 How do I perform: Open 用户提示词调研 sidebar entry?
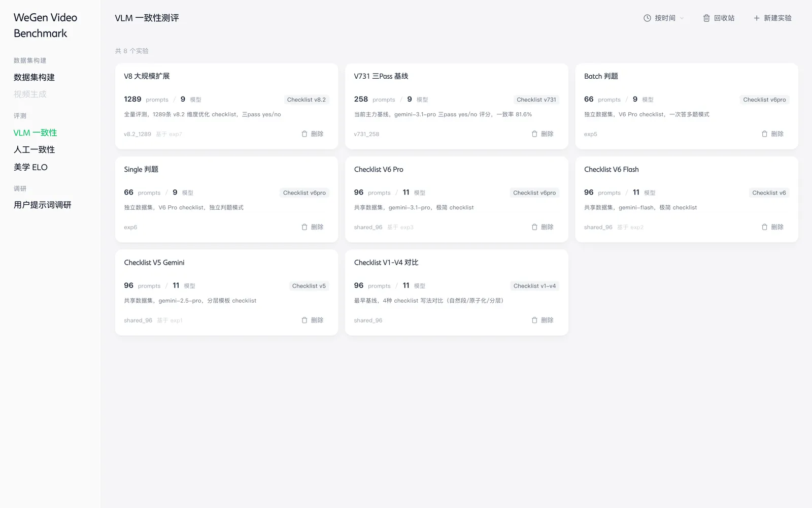click(43, 205)
